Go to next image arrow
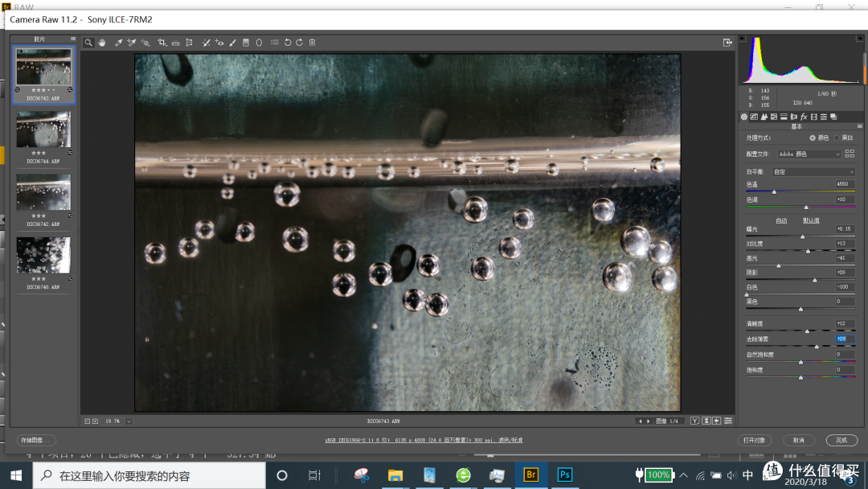The height and width of the screenshot is (489, 868). click(x=649, y=421)
